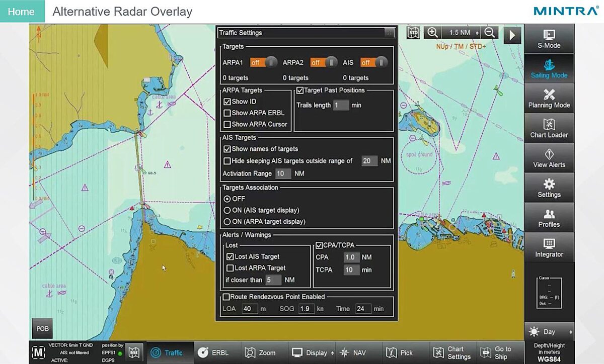Click the CPA value field showing 1.0
The height and width of the screenshot is (364, 604).
tap(351, 257)
